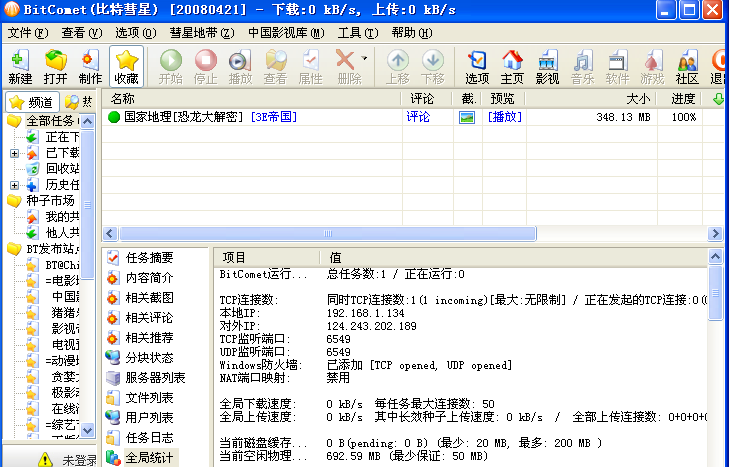Viewport: 729px width, 467px height.
Task: Open the 服务器列表 detail tab
Action: [x=146, y=378]
